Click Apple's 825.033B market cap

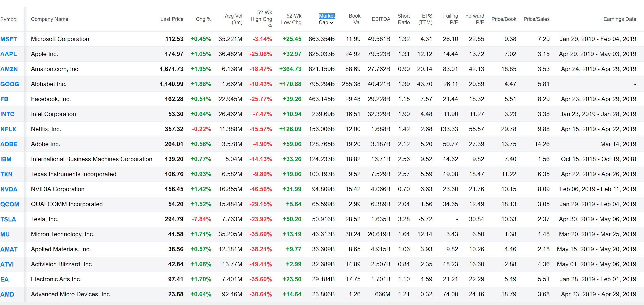[321, 54]
